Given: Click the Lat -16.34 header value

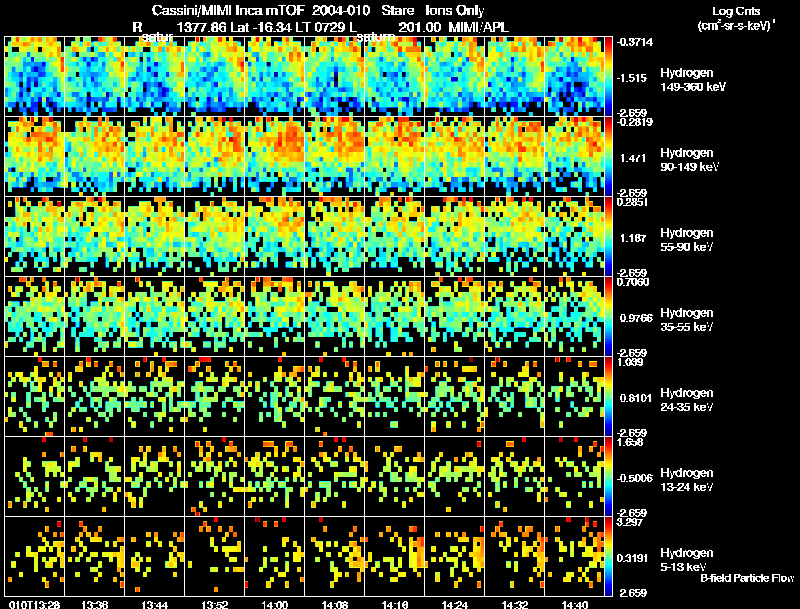Looking at the screenshot, I should click(263, 27).
